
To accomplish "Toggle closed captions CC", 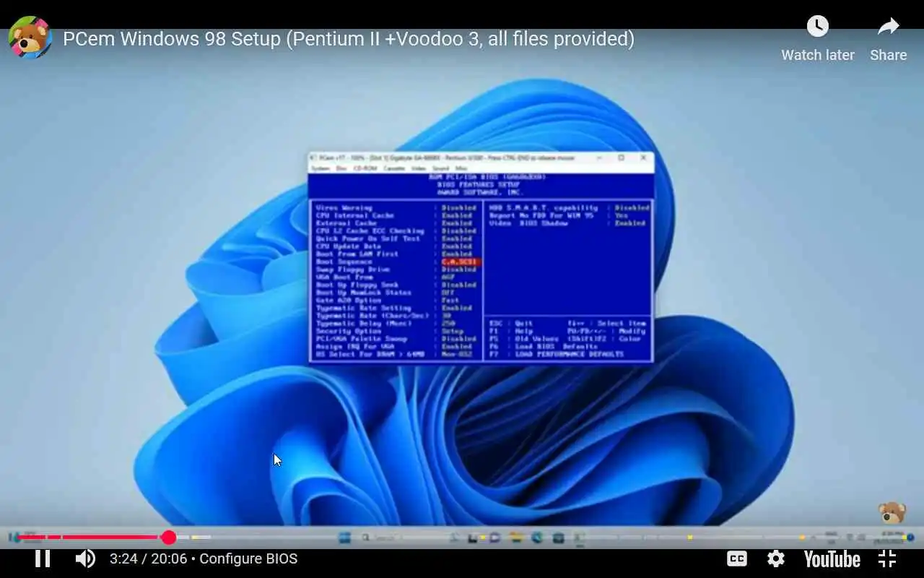I will [736, 558].
